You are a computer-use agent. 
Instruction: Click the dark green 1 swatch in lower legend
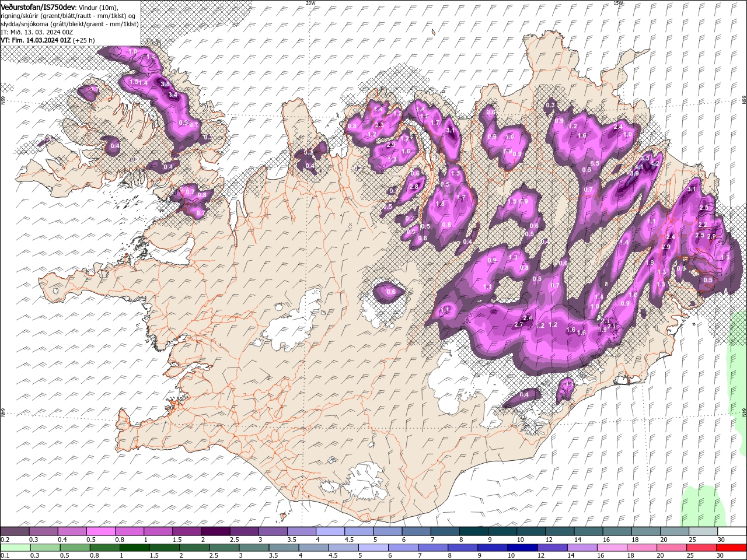point(135,548)
